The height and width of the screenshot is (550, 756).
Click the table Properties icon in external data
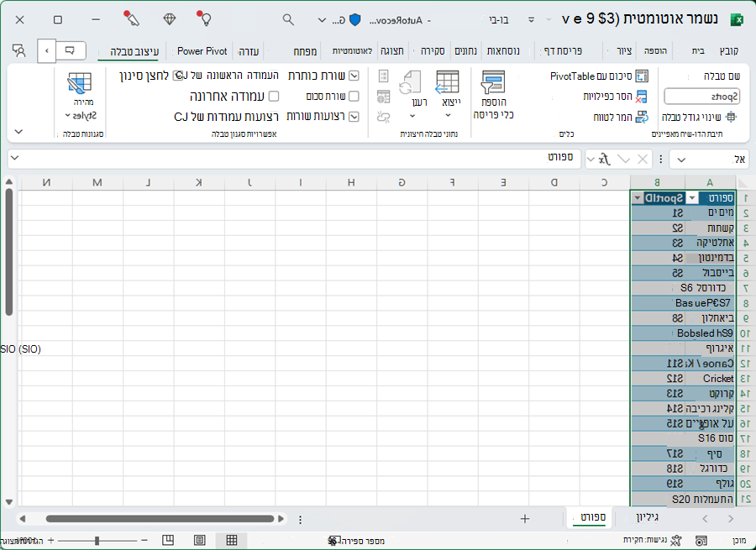[384, 76]
